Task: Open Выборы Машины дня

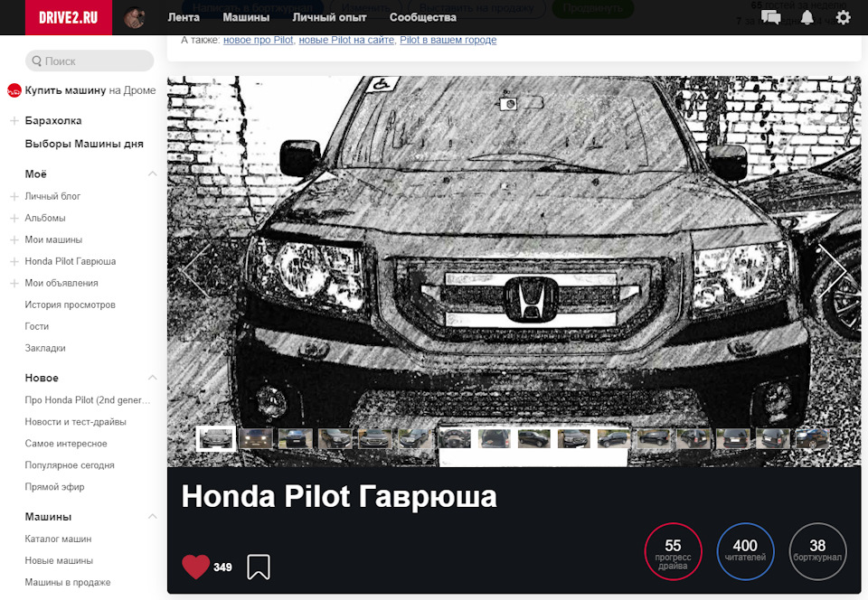Action: coord(84,144)
